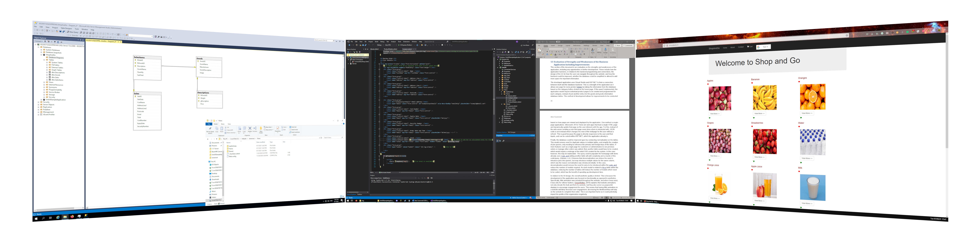
Task: Toggle heart favorite under Oranges
Action: click(799, 82)
